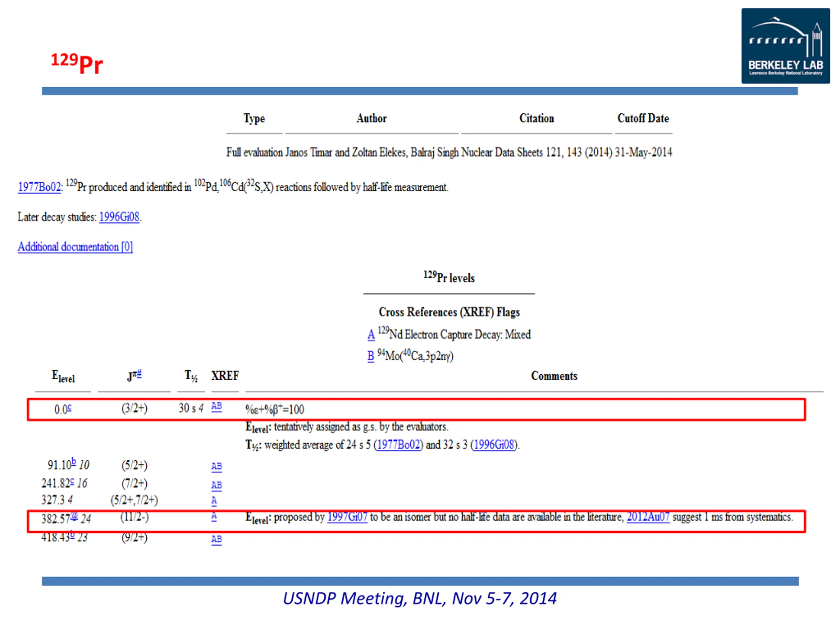Open 1996Gi08 in the T½ comment
This screenshot has width=840, height=630.
(494, 445)
